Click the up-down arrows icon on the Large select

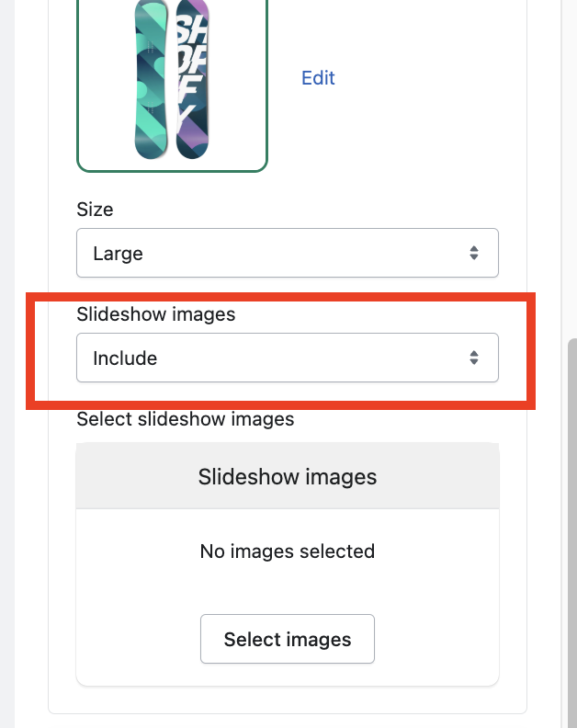[x=474, y=253]
